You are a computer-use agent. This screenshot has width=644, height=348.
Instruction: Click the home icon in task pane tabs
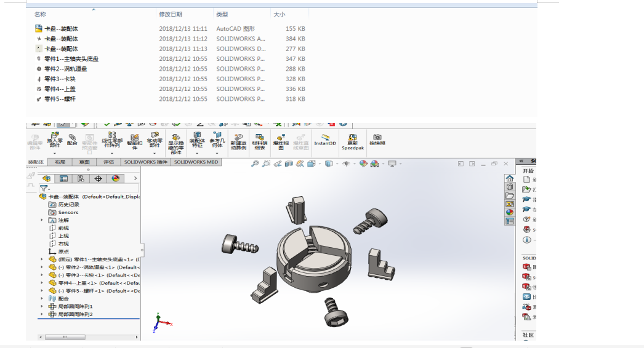click(510, 178)
